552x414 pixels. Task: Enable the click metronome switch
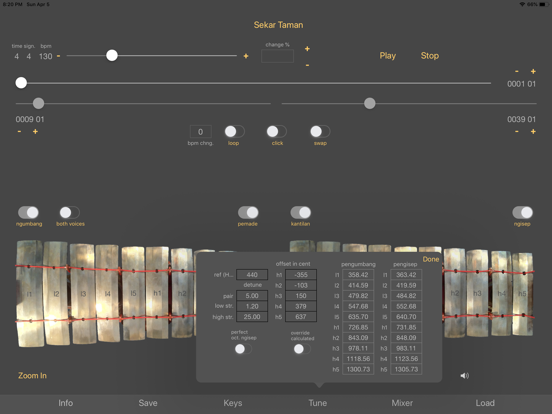point(276,132)
